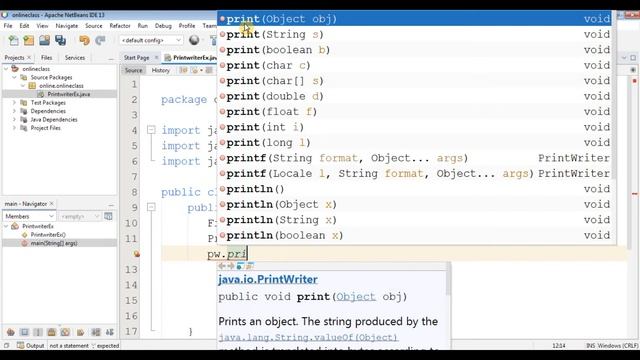640x360 pixels.
Task: Click the error badge in line 12 gutter
Action: click(x=137, y=254)
